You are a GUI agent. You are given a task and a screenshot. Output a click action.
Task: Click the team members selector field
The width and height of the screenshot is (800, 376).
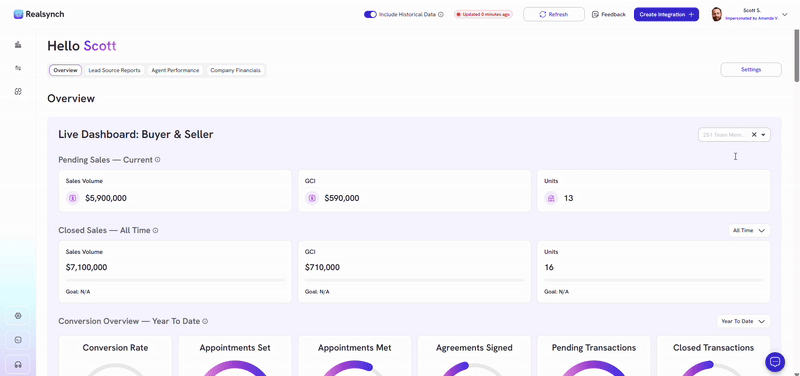734,135
